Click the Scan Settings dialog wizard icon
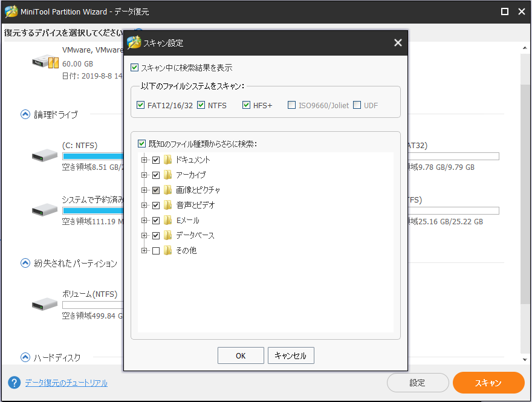The image size is (532, 402). [134, 42]
